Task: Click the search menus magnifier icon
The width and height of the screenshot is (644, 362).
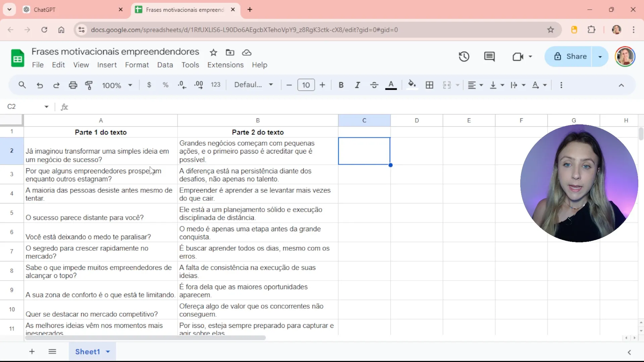Action: pyautogui.click(x=22, y=85)
